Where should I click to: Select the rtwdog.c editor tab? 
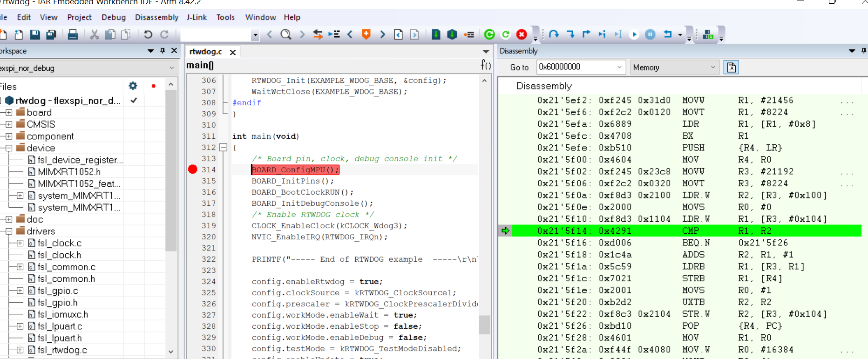(206, 52)
